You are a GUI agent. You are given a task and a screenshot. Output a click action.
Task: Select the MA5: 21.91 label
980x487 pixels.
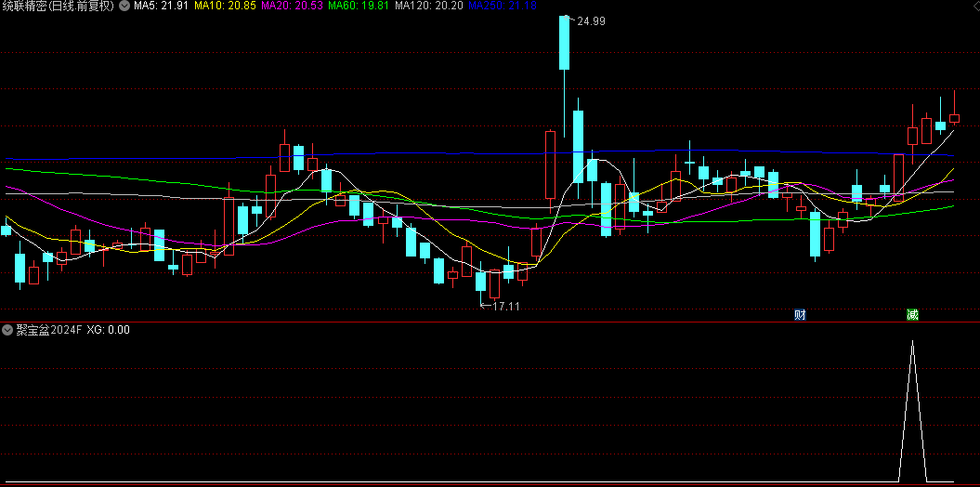pyautogui.click(x=162, y=6)
